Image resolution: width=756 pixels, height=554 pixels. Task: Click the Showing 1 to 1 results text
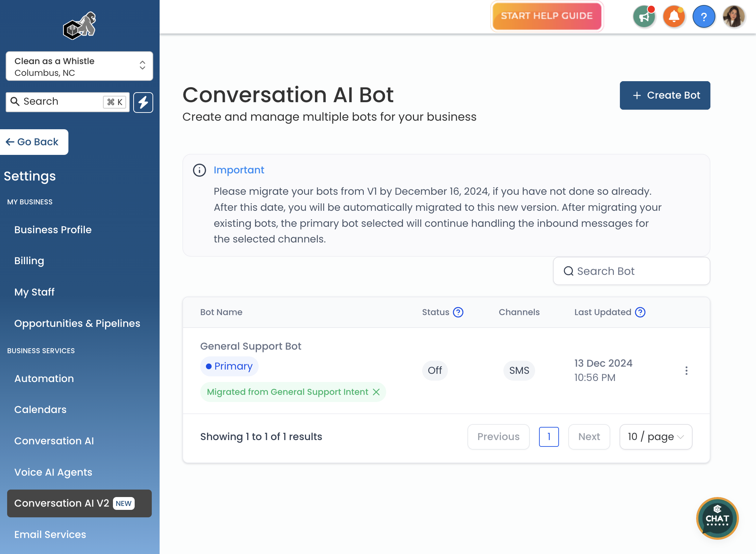click(261, 437)
